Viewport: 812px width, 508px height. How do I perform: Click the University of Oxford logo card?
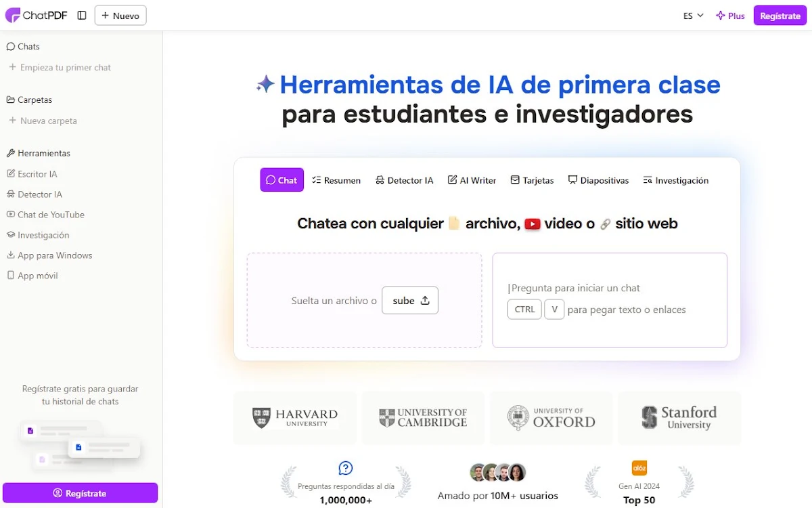pos(551,418)
